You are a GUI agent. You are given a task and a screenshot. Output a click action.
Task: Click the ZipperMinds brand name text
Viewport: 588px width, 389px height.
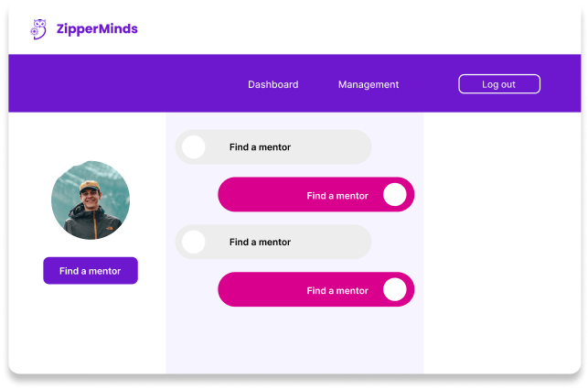(97, 29)
